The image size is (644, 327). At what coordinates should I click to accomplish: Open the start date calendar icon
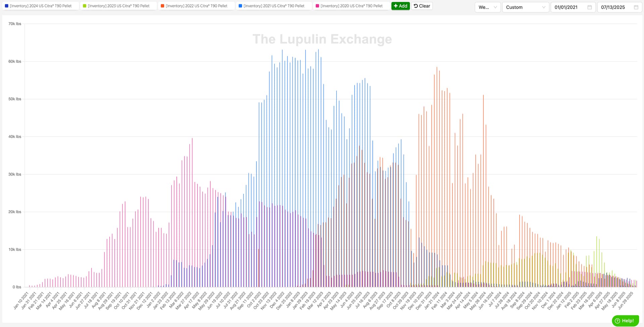pos(590,7)
